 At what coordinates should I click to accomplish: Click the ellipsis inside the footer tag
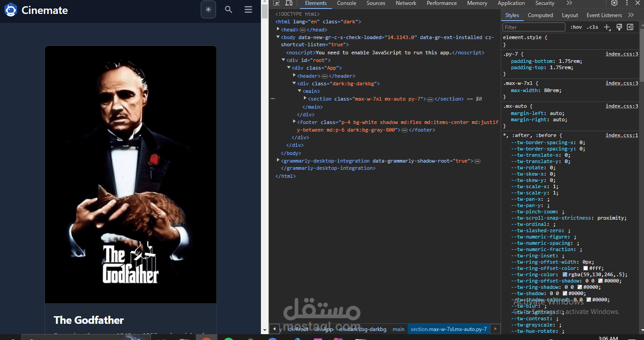[x=404, y=130]
